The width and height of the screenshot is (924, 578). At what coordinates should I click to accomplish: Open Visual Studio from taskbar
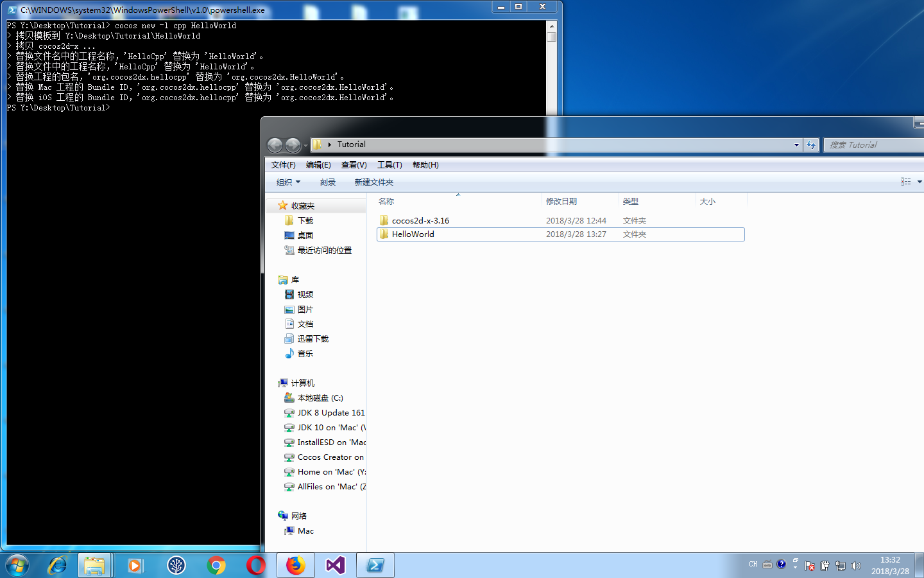click(335, 565)
